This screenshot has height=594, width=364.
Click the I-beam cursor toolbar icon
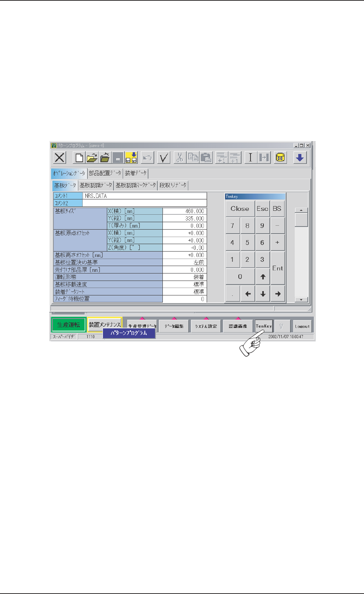click(251, 158)
